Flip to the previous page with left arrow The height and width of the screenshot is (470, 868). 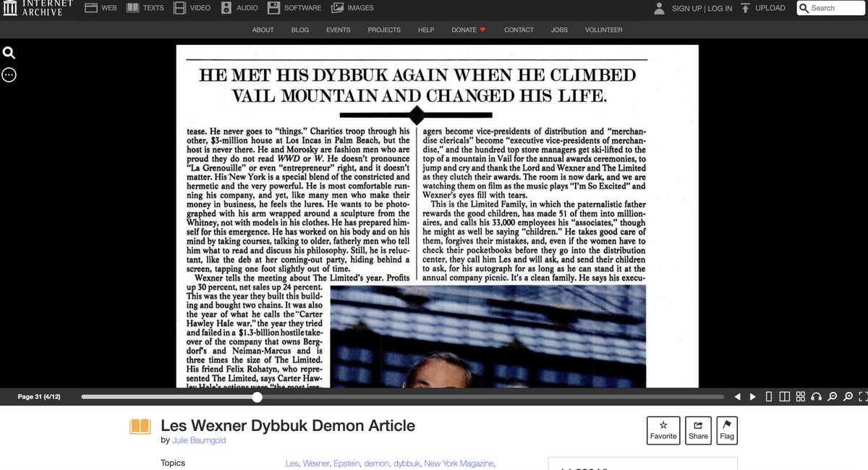pos(737,396)
